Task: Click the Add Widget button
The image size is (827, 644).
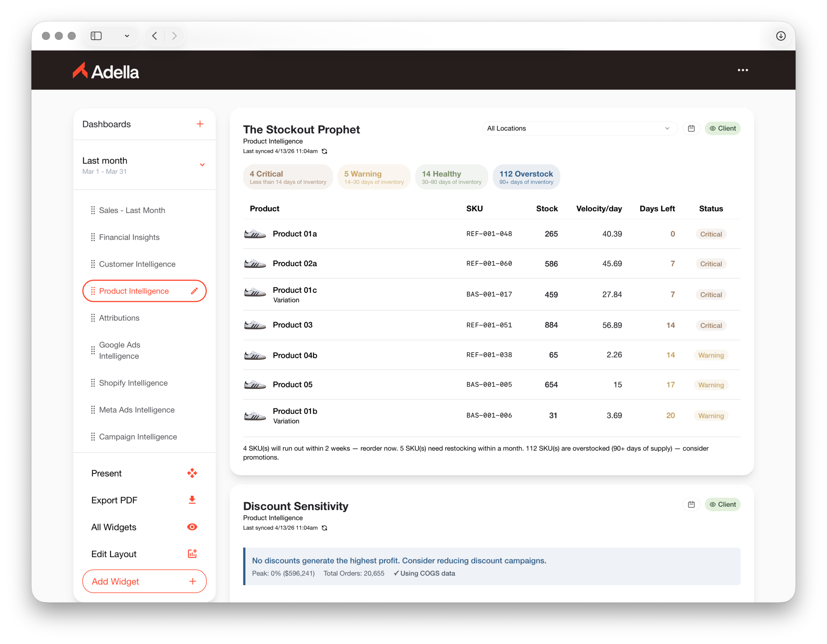Action: coord(144,581)
